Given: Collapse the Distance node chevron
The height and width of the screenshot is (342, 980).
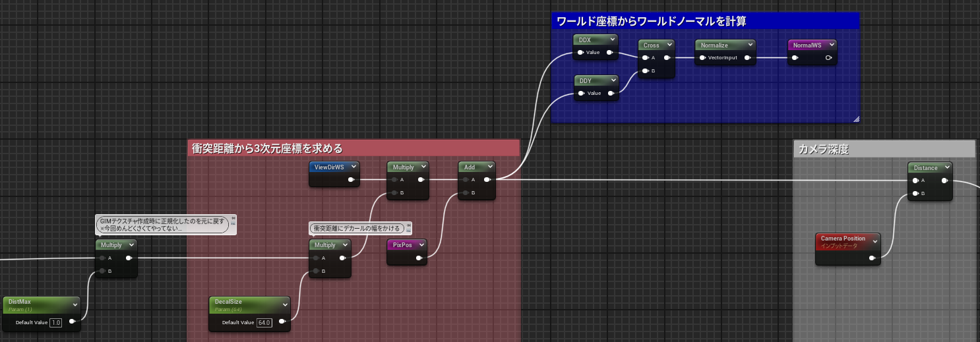Looking at the screenshot, I should click(x=946, y=167).
